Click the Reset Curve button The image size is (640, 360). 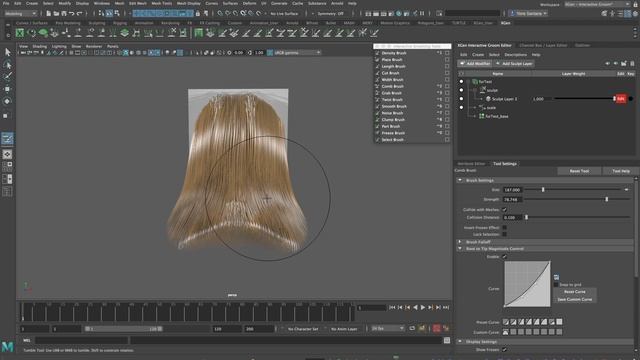coord(574,292)
